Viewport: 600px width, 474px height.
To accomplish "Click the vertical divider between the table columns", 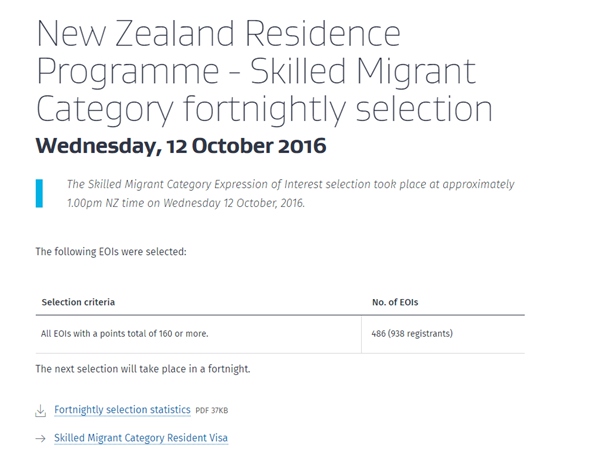I will 361,333.
